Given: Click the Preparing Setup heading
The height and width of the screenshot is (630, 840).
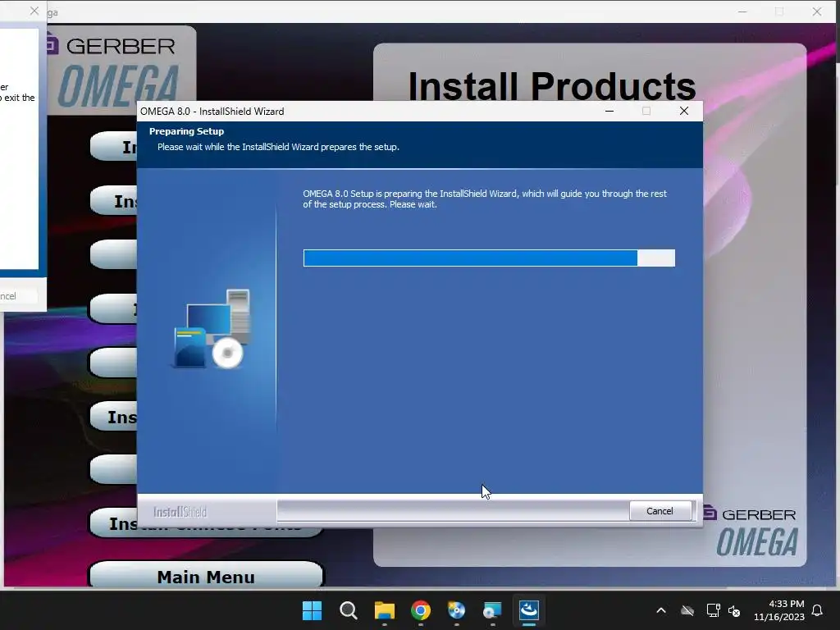Looking at the screenshot, I should pyautogui.click(x=186, y=131).
